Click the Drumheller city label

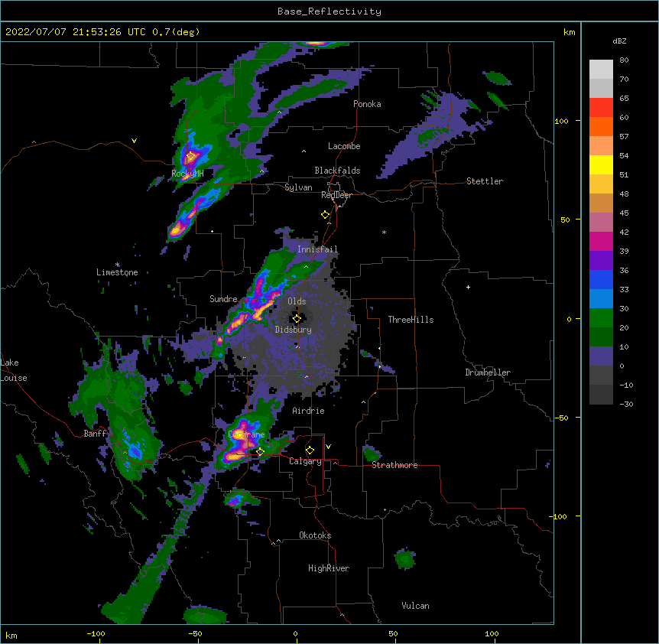[488, 372]
